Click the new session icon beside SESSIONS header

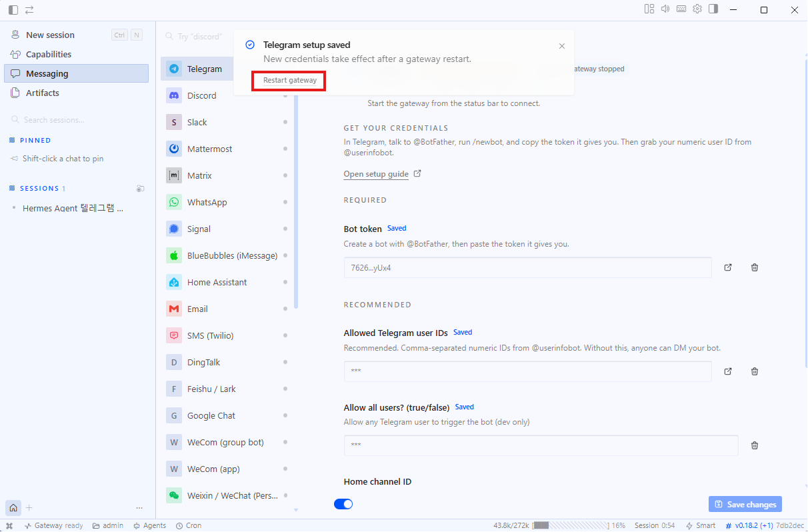[140, 189]
